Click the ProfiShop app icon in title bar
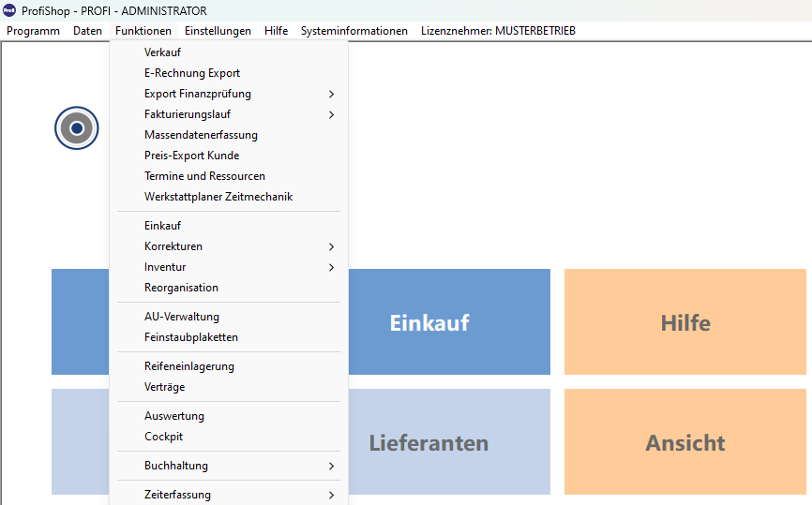The width and height of the screenshot is (812, 505). 9,10
